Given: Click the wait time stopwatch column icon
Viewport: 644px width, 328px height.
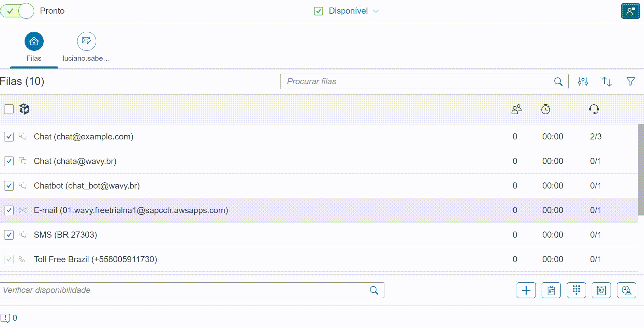Looking at the screenshot, I should point(545,109).
